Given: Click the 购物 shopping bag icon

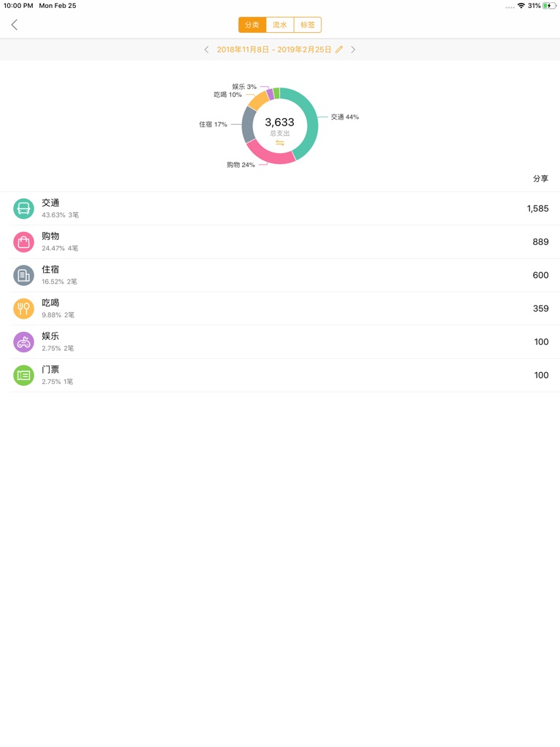Looking at the screenshot, I should click(x=23, y=242).
